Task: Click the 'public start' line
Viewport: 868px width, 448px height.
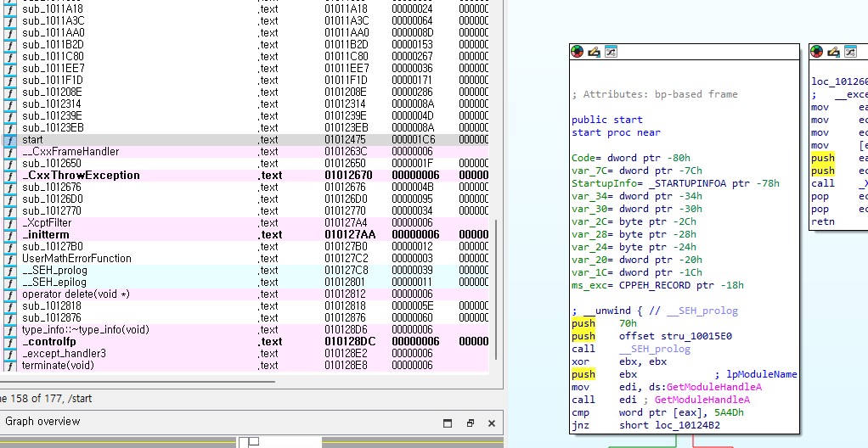Action: point(607,120)
